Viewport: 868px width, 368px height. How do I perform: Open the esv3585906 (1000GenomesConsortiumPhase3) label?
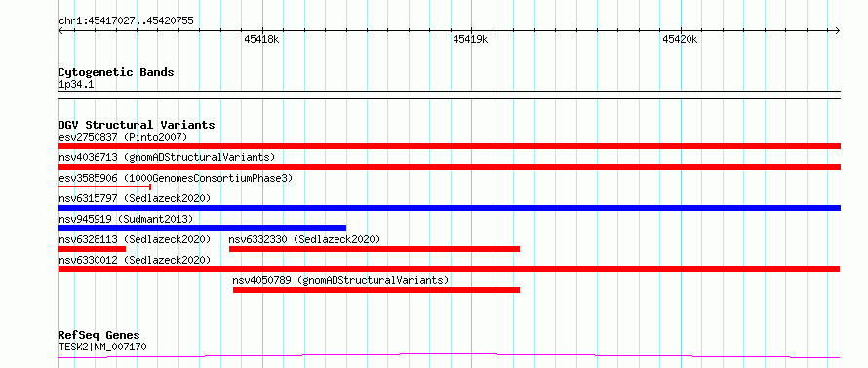(x=176, y=178)
